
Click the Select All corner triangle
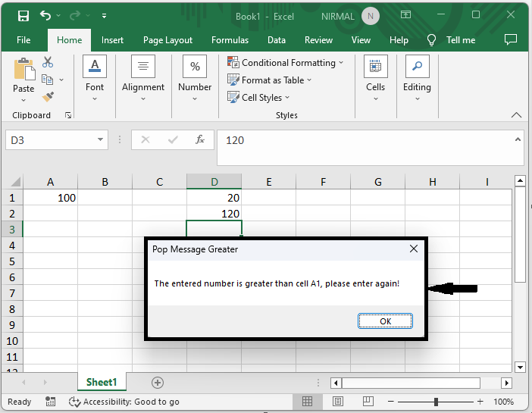coord(14,182)
